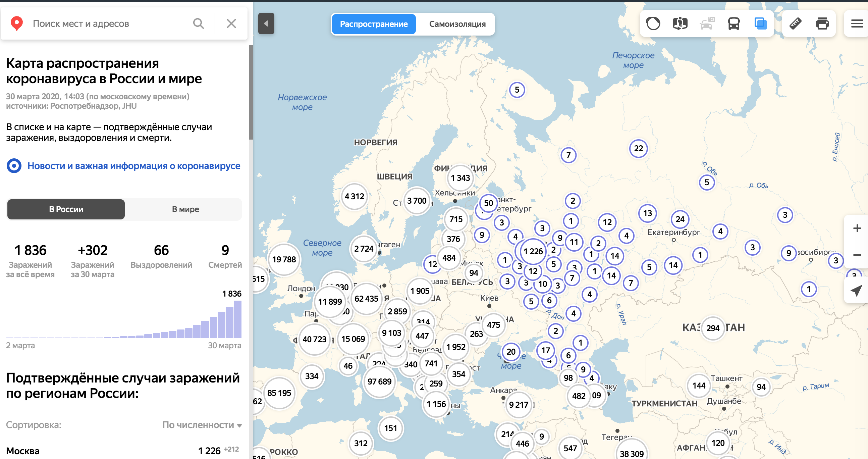This screenshot has width=868, height=459.
Task: Switch to the Распространение map mode
Action: tap(374, 24)
